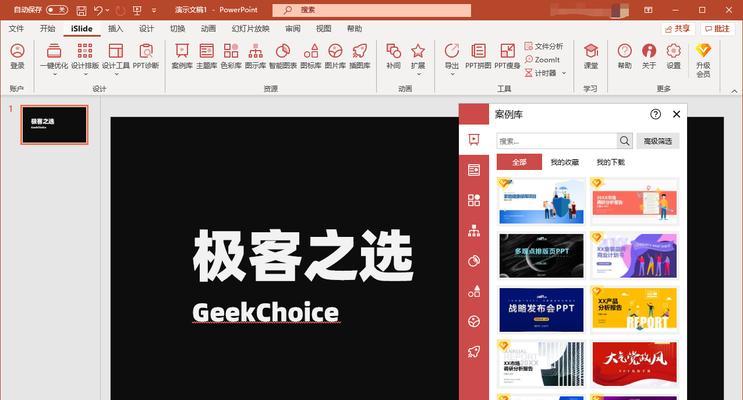743x400 pixels.
Task: Open the customize quick access toolbar dropdown
Action: point(154,10)
